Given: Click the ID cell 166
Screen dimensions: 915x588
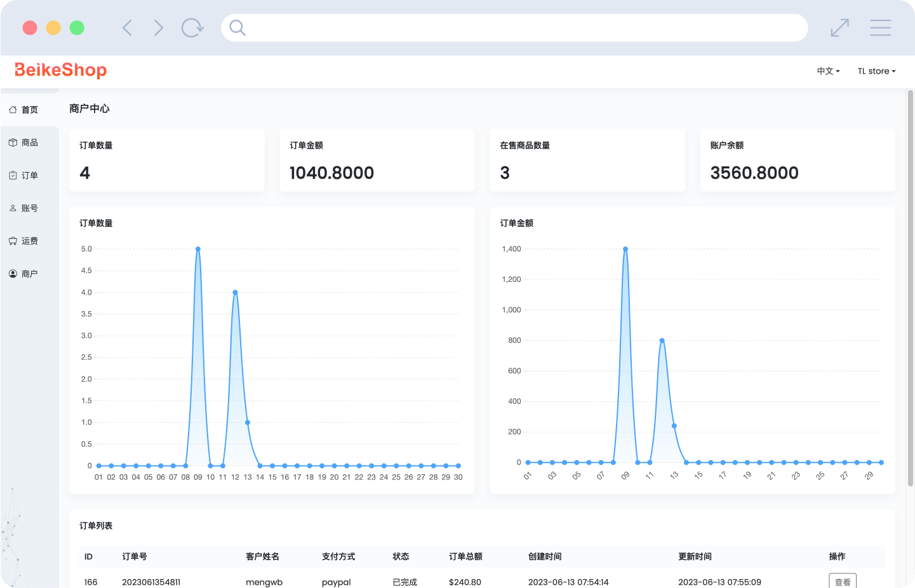Looking at the screenshot, I should coord(91,582).
